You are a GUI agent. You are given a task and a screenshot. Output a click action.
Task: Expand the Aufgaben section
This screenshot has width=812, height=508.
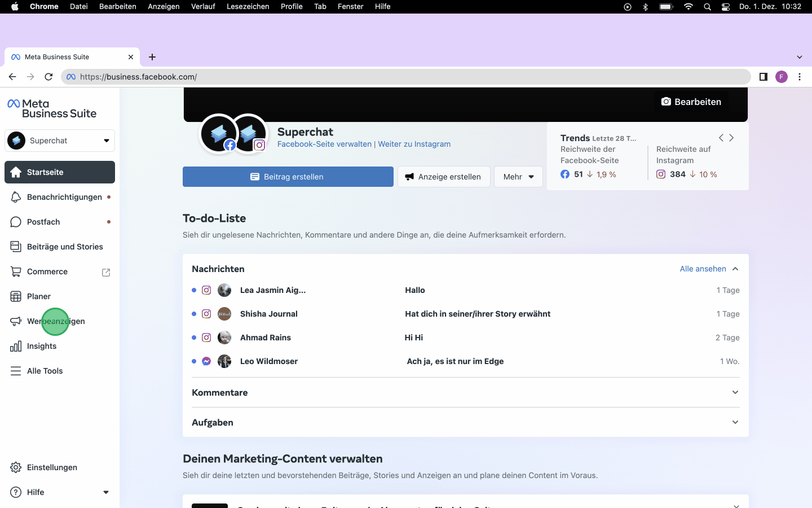735,422
